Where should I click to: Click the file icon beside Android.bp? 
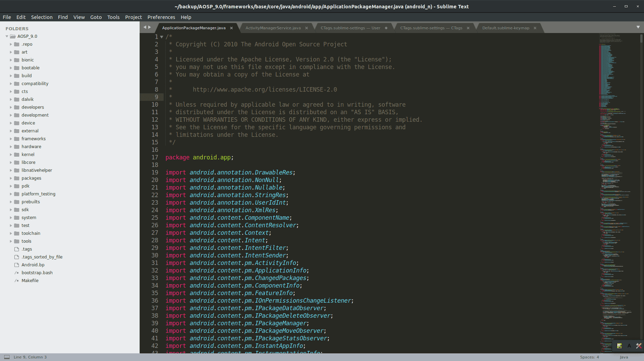click(x=16, y=265)
